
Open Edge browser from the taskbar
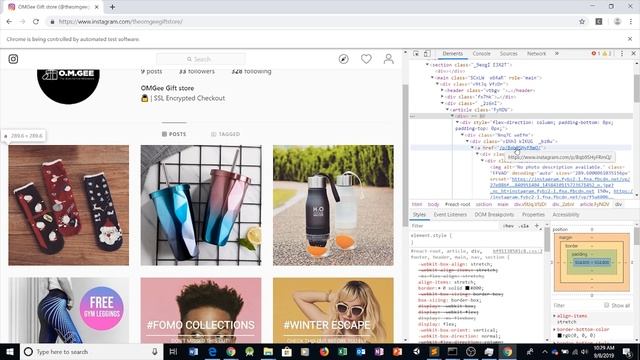[212, 351]
